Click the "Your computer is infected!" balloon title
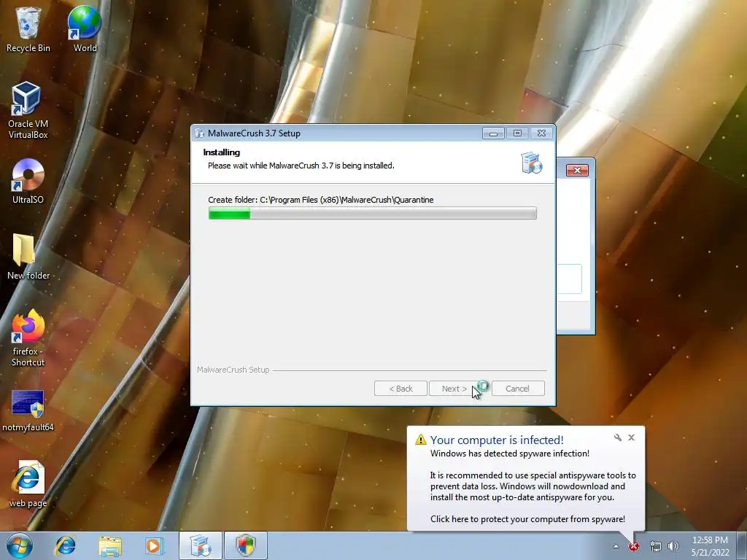This screenshot has height=560, width=747. coord(497,440)
